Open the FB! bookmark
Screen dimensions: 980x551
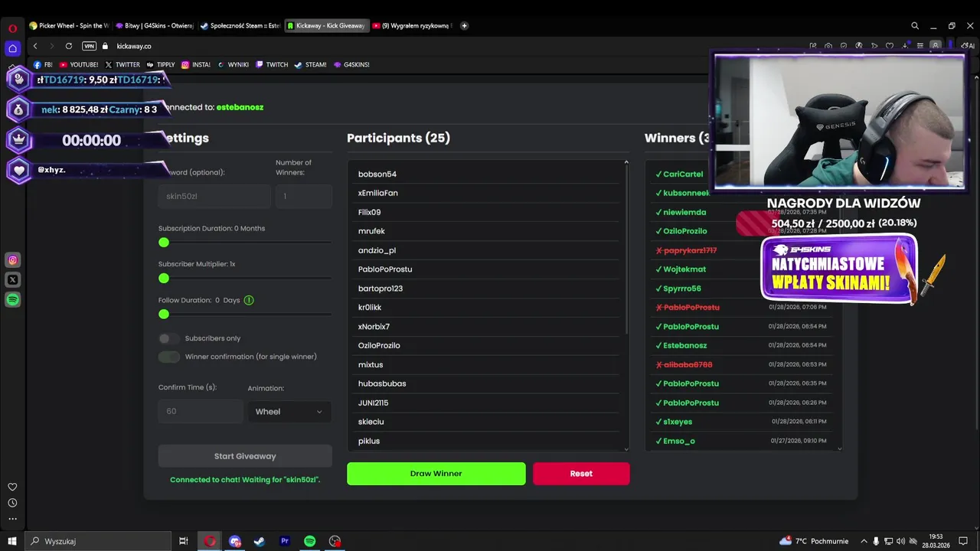pyautogui.click(x=43, y=65)
